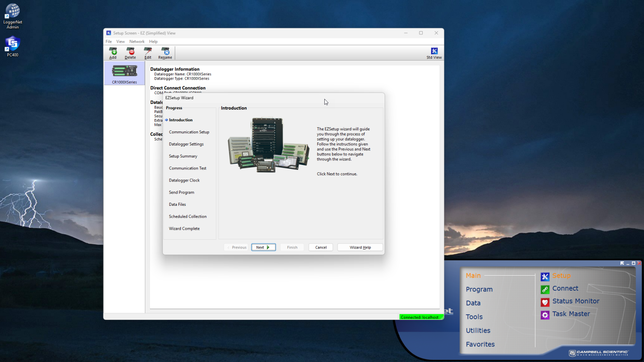644x362 pixels.
Task: Click the Direct Connect Connection heading
Action: 178,88
